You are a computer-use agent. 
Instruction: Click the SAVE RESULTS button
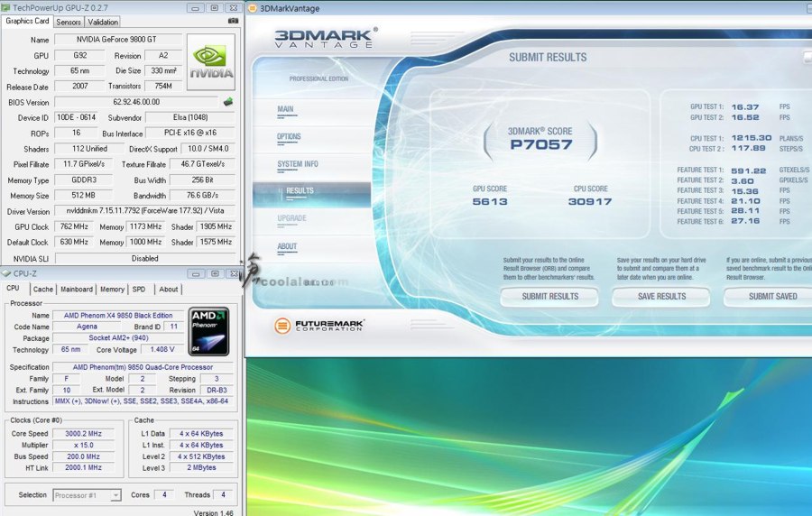(x=661, y=297)
